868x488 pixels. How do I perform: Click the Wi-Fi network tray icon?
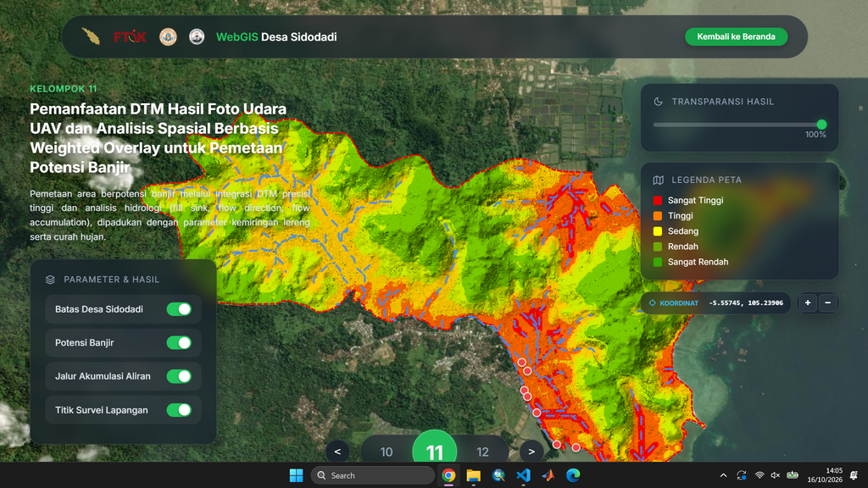click(x=759, y=475)
